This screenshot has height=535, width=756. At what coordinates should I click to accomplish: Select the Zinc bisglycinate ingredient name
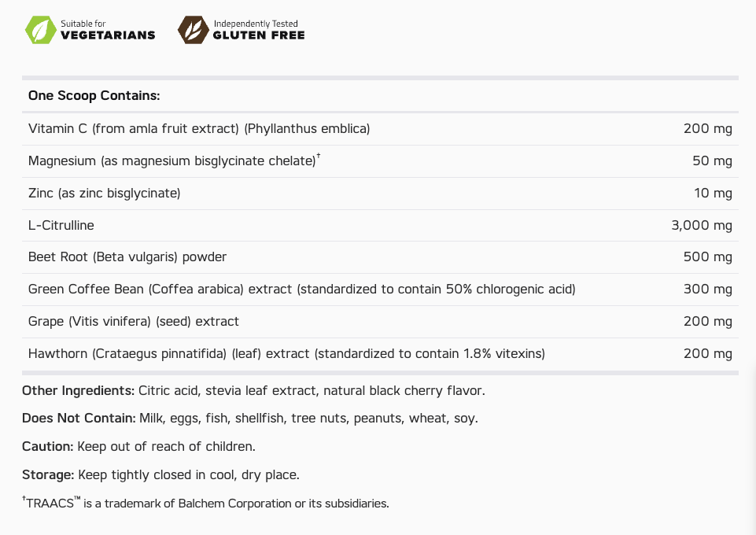104,193
